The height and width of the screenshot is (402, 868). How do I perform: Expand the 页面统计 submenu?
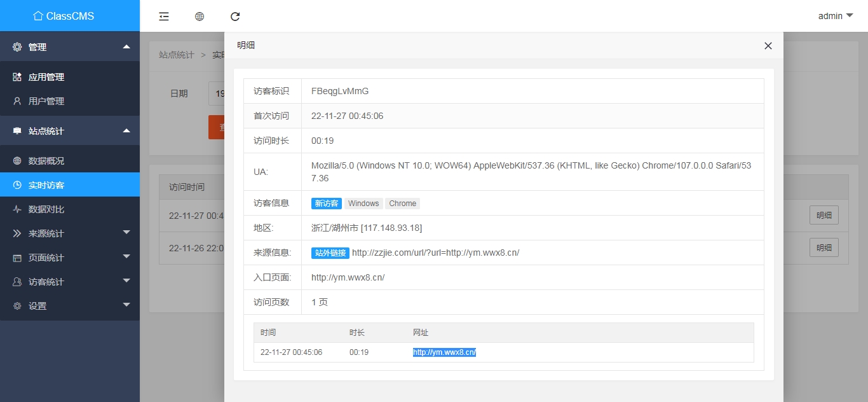(70, 258)
